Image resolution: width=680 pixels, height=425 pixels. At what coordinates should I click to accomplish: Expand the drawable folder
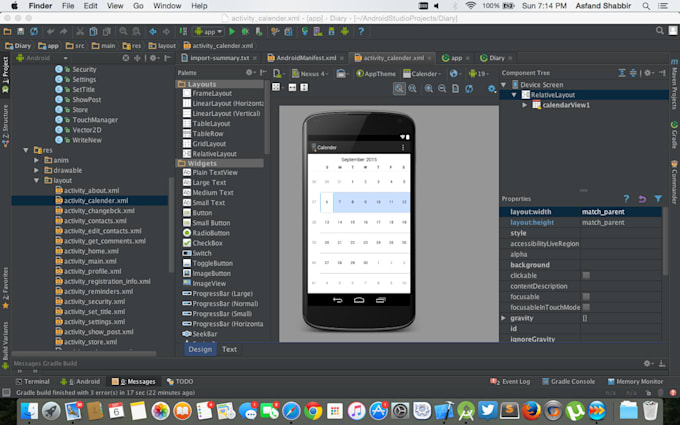(x=36, y=170)
